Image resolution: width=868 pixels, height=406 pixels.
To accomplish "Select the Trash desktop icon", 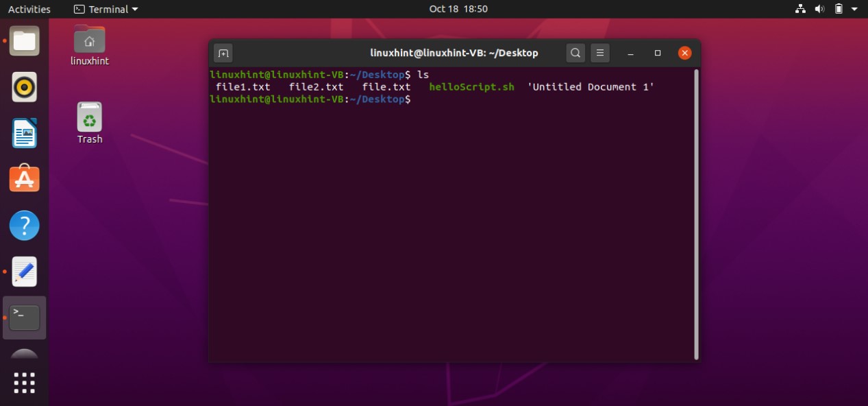I will point(90,117).
